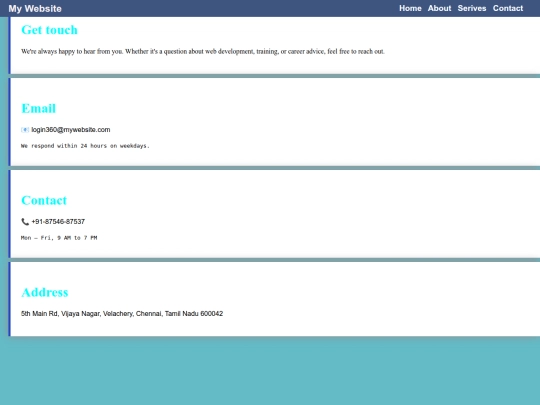
Task: Click the Get touch heading
Action: click(x=49, y=30)
